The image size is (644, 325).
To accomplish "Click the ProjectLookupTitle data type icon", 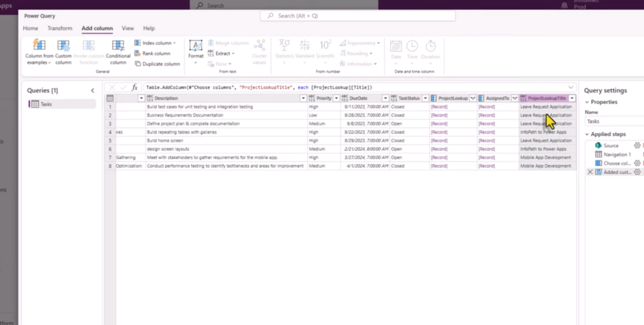I will pyautogui.click(x=523, y=98).
